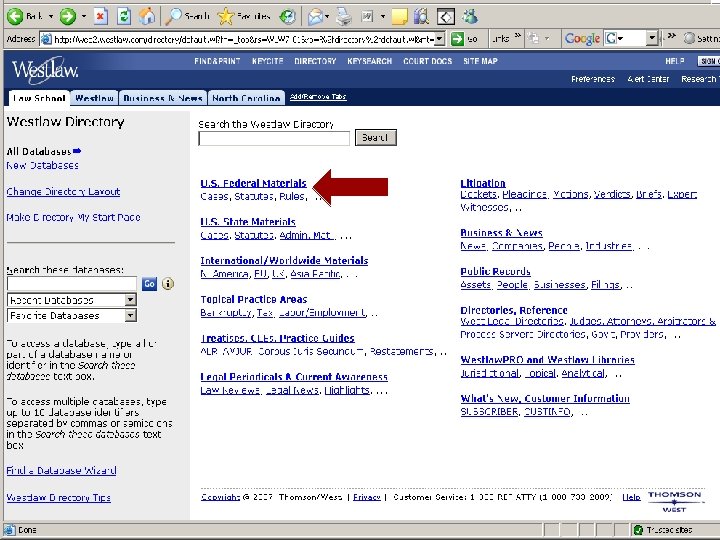Screen dimensions: 720x540
Task: Refresh the page with the green arrows icon
Action: pos(124,17)
